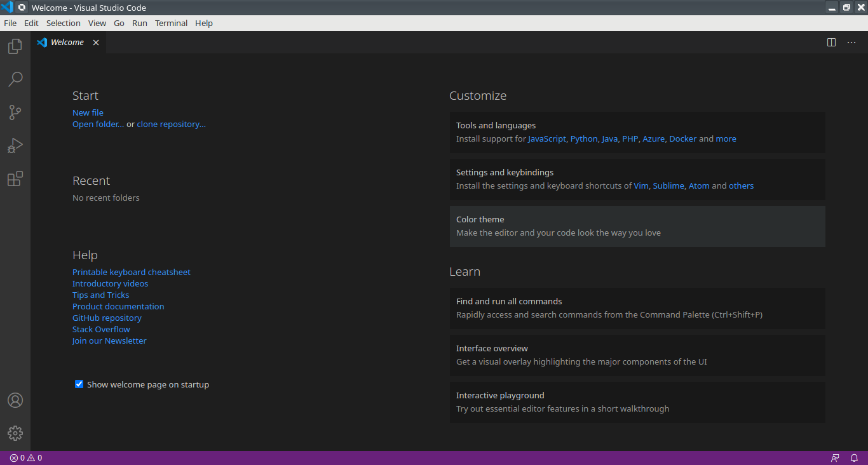Open the Accounts menu icon
This screenshot has width=868, height=465.
[15, 400]
